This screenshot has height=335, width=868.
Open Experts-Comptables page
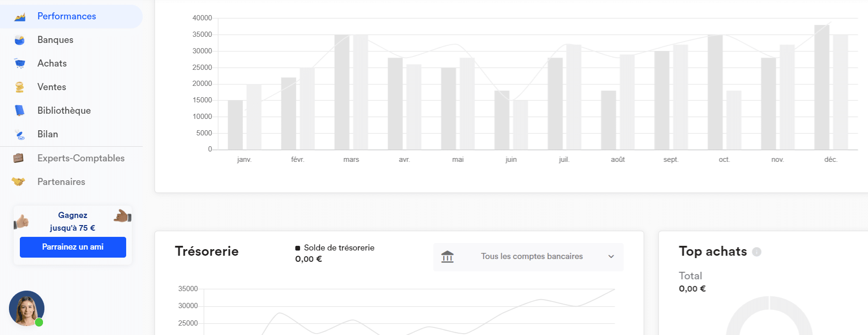71,159
